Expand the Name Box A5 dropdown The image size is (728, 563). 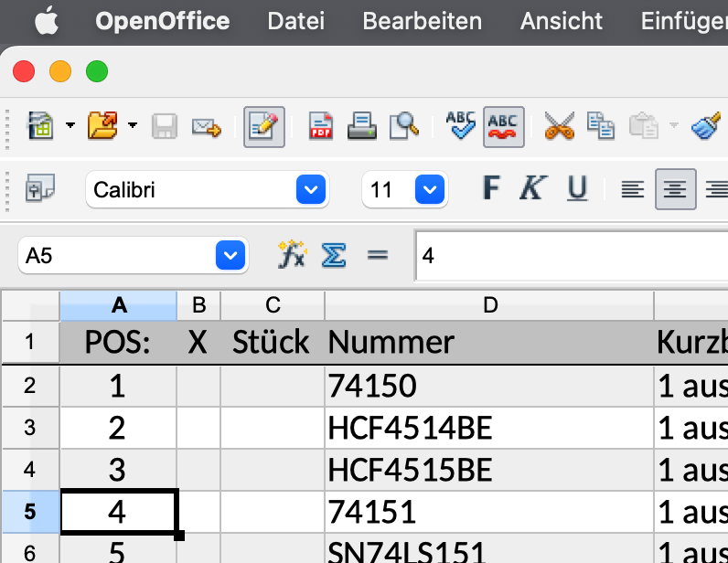click(230, 255)
